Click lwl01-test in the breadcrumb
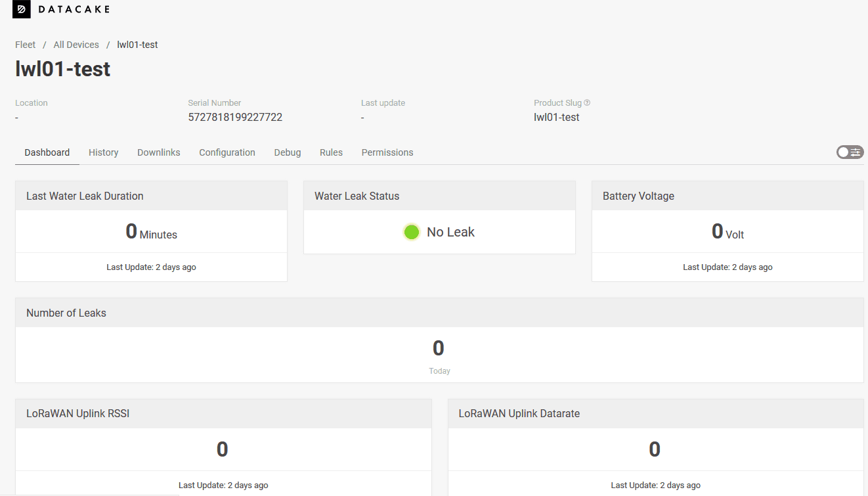The image size is (868, 496). [x=137, y=45]
